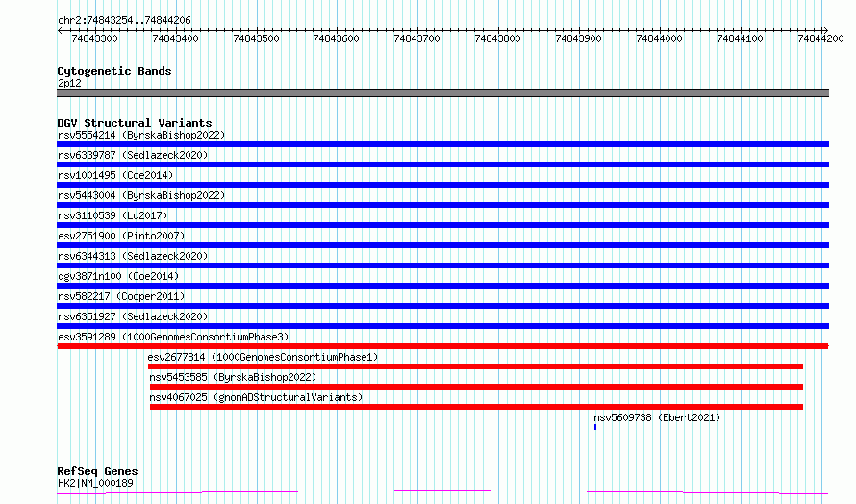Click the RefSeq Genes track heading
The width and height of the screenshot is (856, 504).
tap(97, 471)
